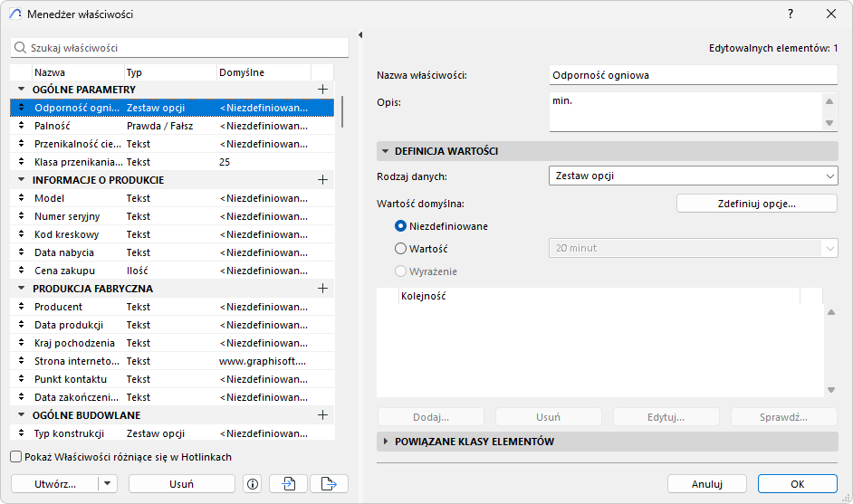The image size is (853, 504).
Task: Click the help question mark icon
Action: 790,14
